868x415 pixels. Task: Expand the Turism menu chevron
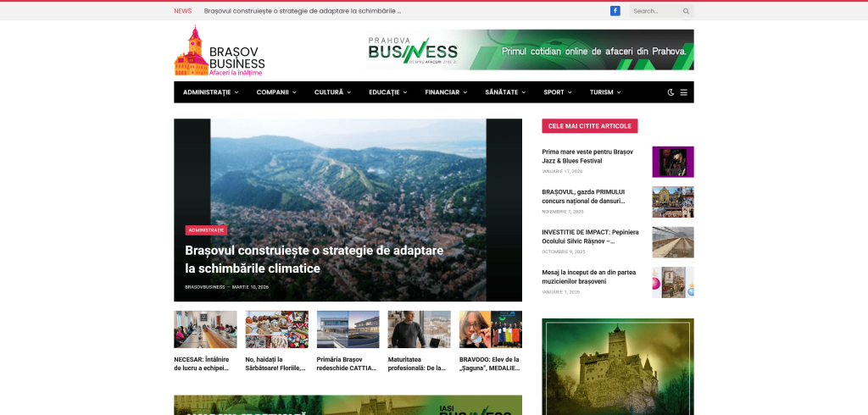tap(619, 92)
